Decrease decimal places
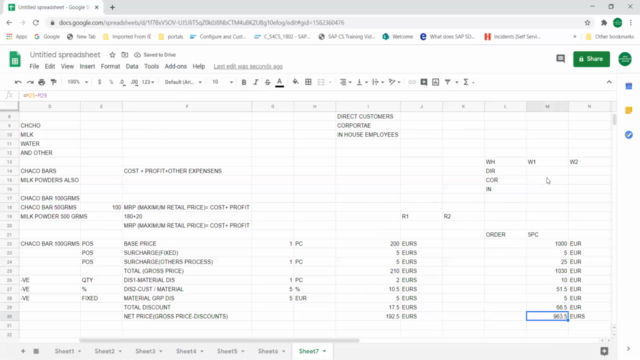Viewport: 640px width, 360px height. pos(122,82)
